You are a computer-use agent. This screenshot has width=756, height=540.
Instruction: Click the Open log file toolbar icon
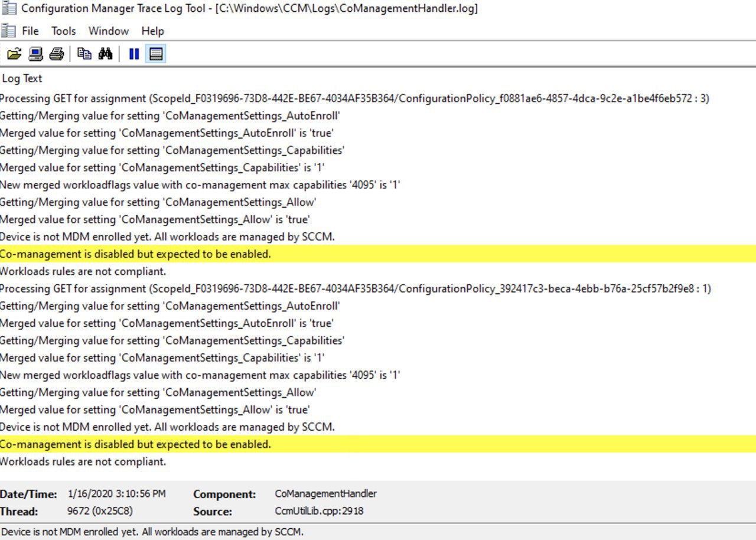coord(14,54)
